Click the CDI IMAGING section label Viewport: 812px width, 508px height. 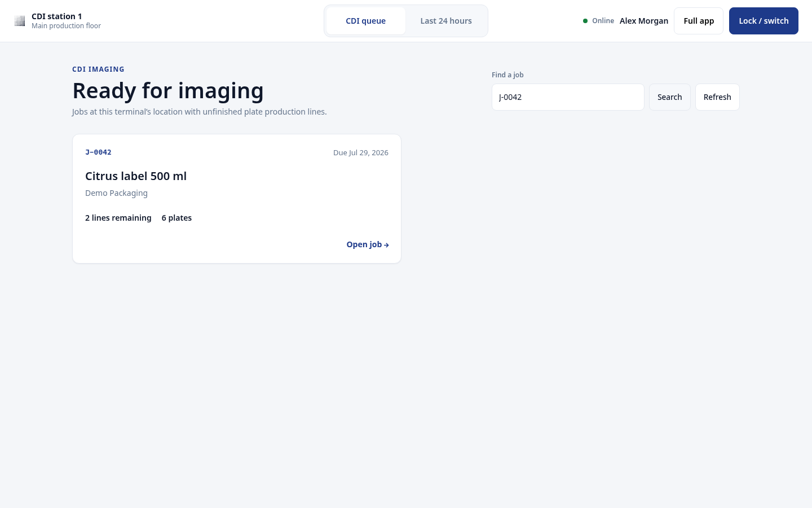pos(98,69)
